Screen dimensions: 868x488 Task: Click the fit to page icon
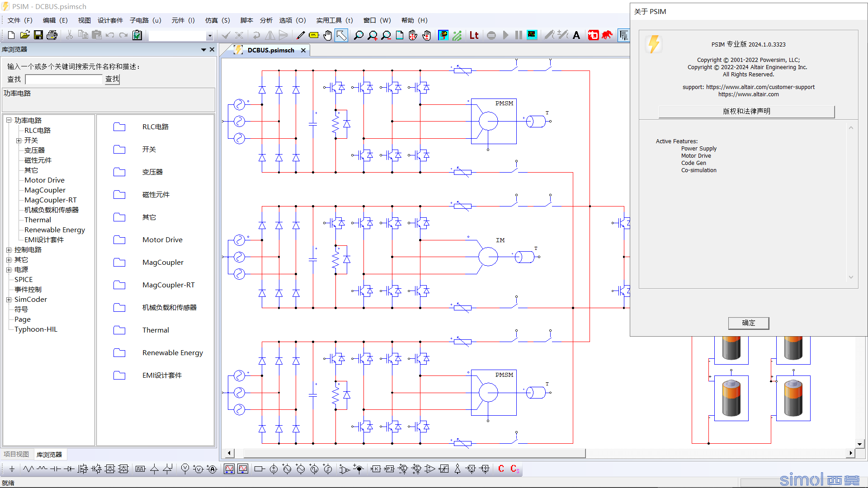[400, 35]
